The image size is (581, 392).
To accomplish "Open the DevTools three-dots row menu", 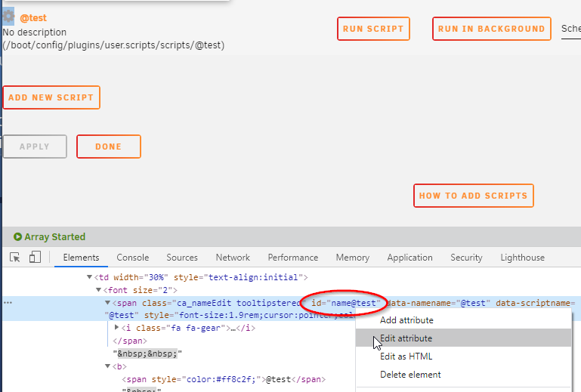I will [x=8, y=303].
